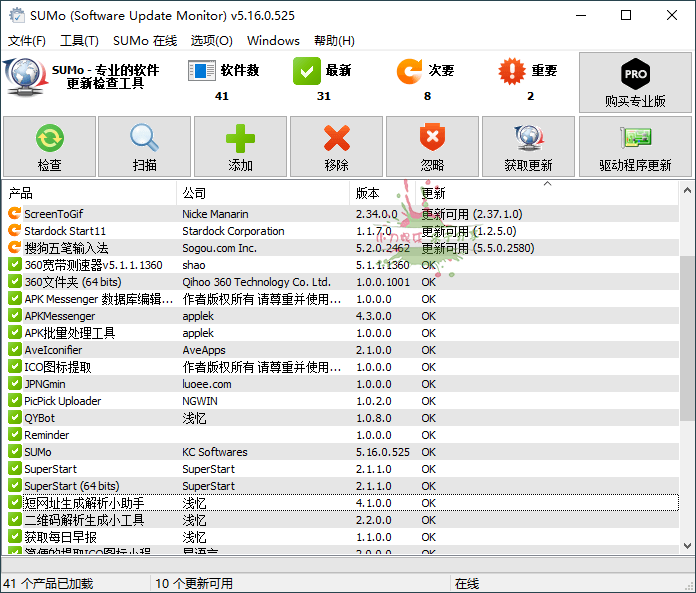Open the 帮助(H) menu
The height and width of the screenshot is (593, 696).
[x=334, y=41]
